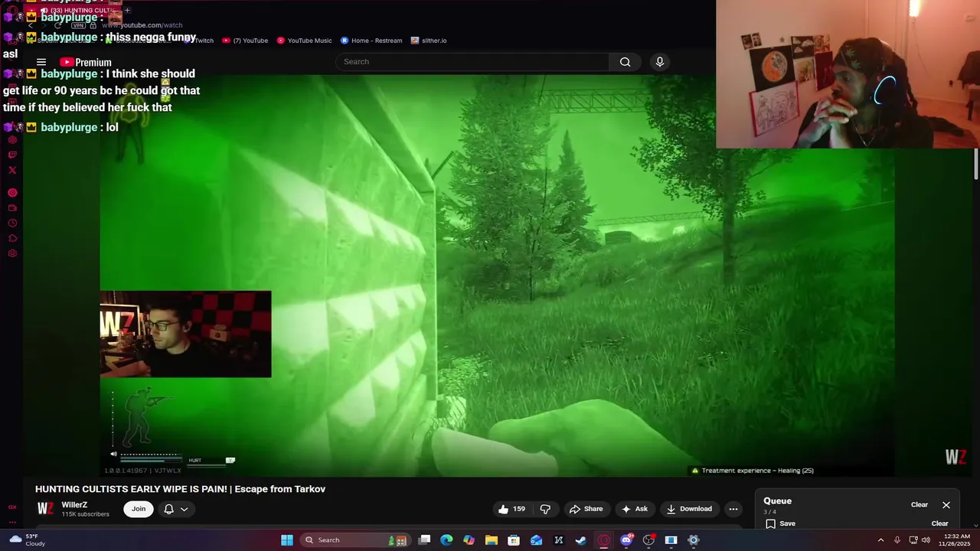Image resolution: width=980 pixels, height=551 pixels.
Task: Open Opera sidebar settings gear
Action: point(12,253)
